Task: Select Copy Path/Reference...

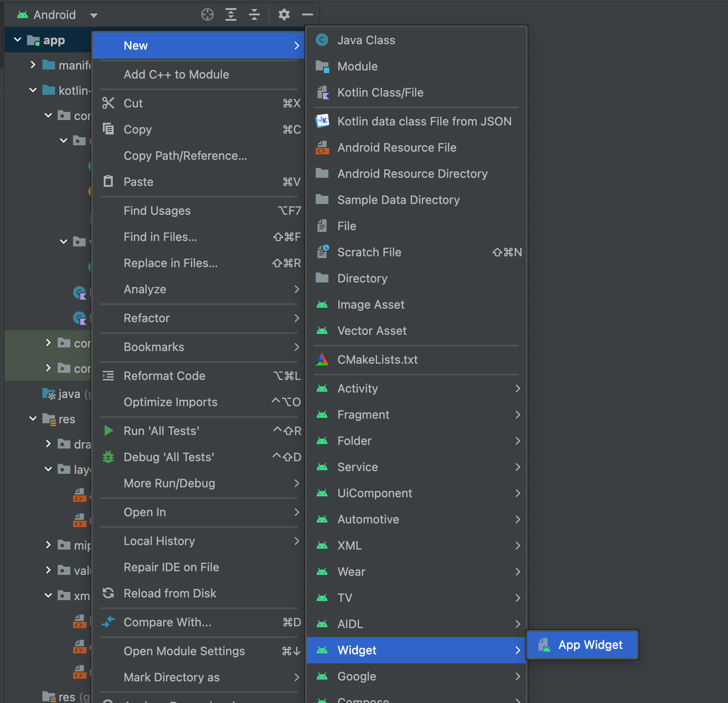Action: pos(198,156)
